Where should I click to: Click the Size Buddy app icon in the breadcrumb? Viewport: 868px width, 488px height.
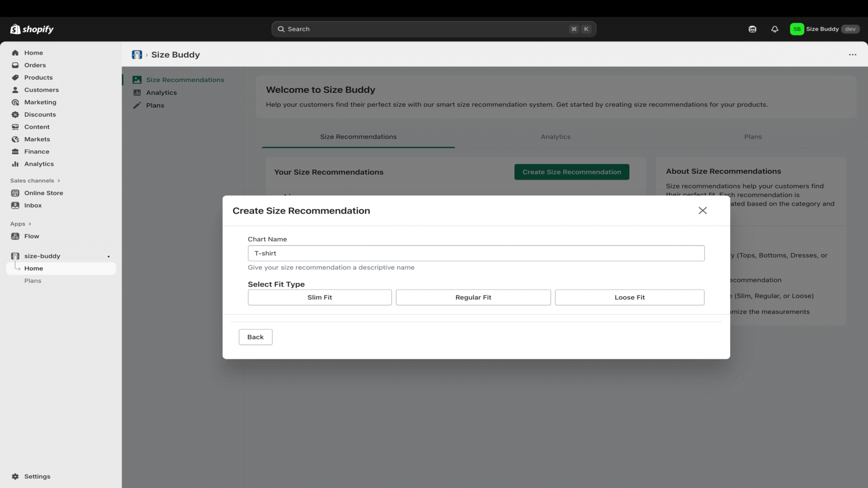point(137,55)
